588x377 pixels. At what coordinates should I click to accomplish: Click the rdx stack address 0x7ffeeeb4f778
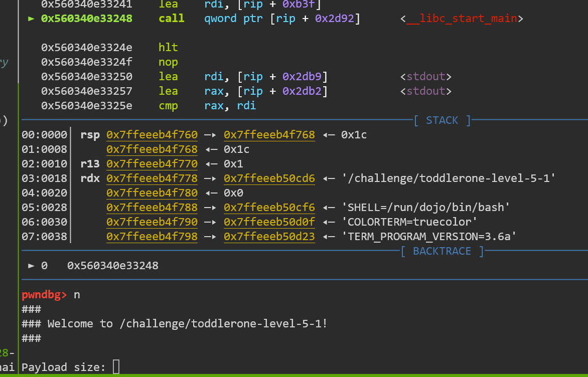tap(152, 178)
